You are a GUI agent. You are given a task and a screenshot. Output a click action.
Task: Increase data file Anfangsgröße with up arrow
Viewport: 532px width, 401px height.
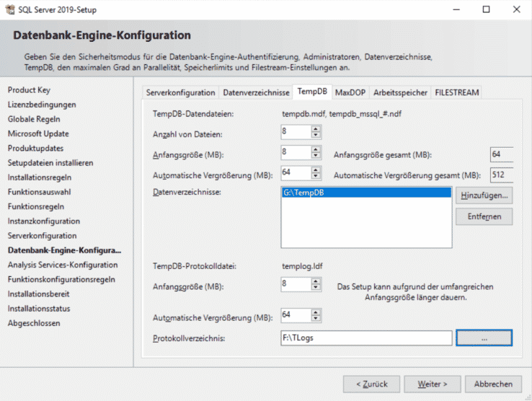(x=316, y=149)
